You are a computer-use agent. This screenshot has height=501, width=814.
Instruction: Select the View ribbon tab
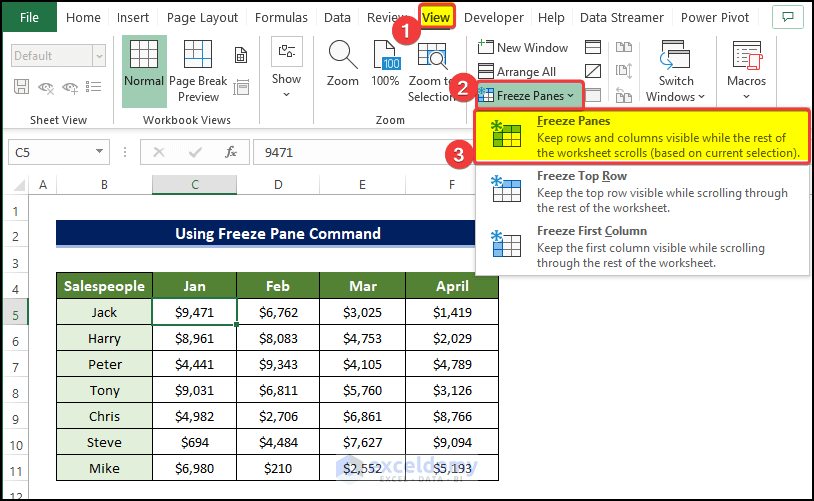[x=436, y=18]
